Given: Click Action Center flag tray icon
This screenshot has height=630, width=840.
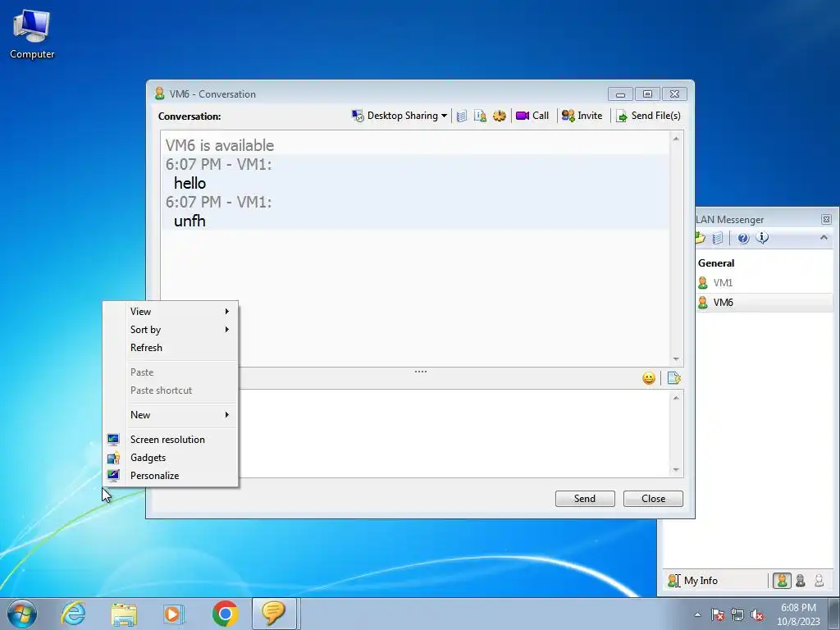Looking at the screenshot, I should 718,614.
